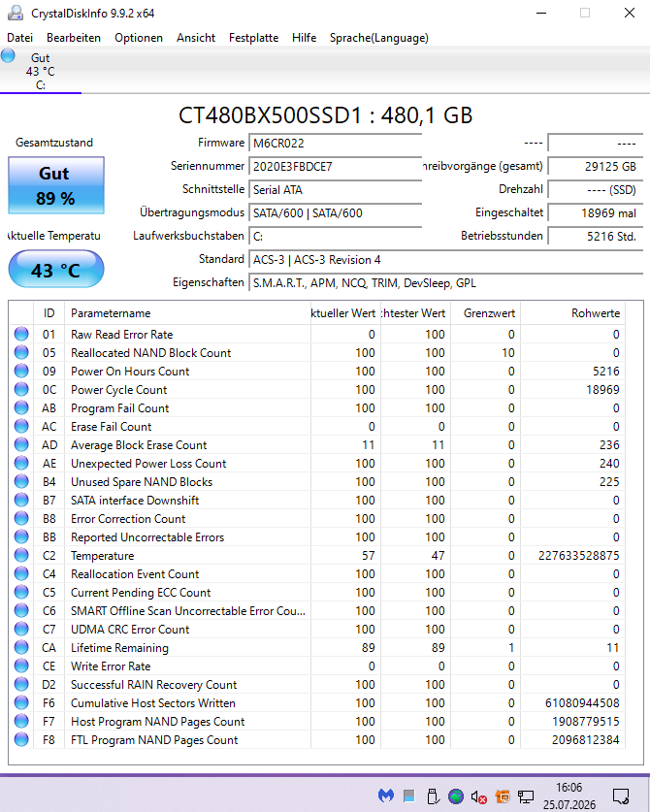This screenshot has width=650, height=812.
Task: Click the Firmware field M6CR022
Action: point(335,143)
